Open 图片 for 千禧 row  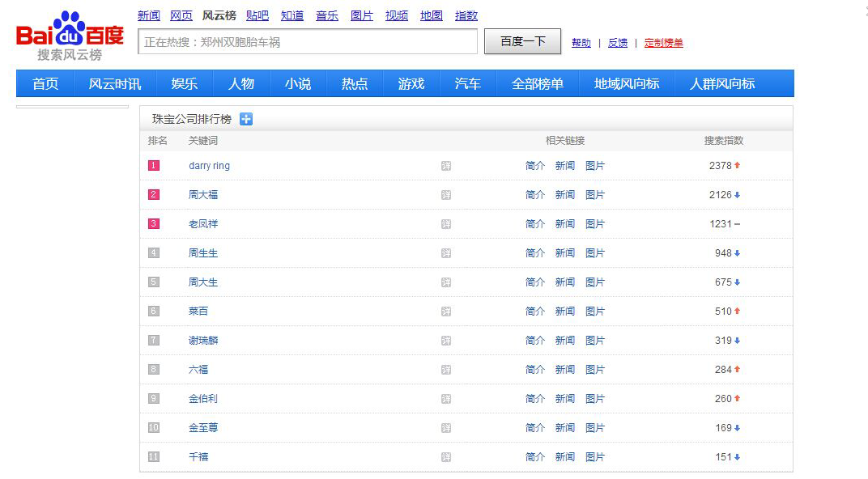(595, 457)
